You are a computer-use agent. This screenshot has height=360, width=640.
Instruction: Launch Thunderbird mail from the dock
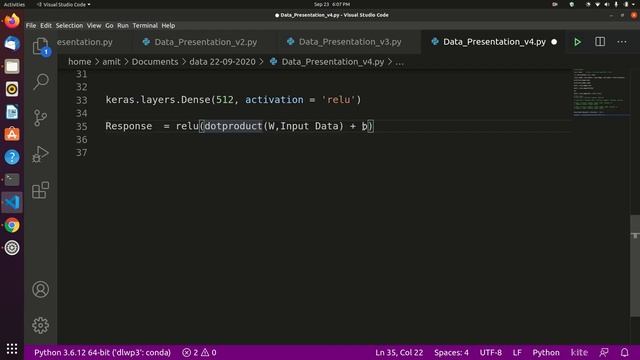click(x=12, y=43)
